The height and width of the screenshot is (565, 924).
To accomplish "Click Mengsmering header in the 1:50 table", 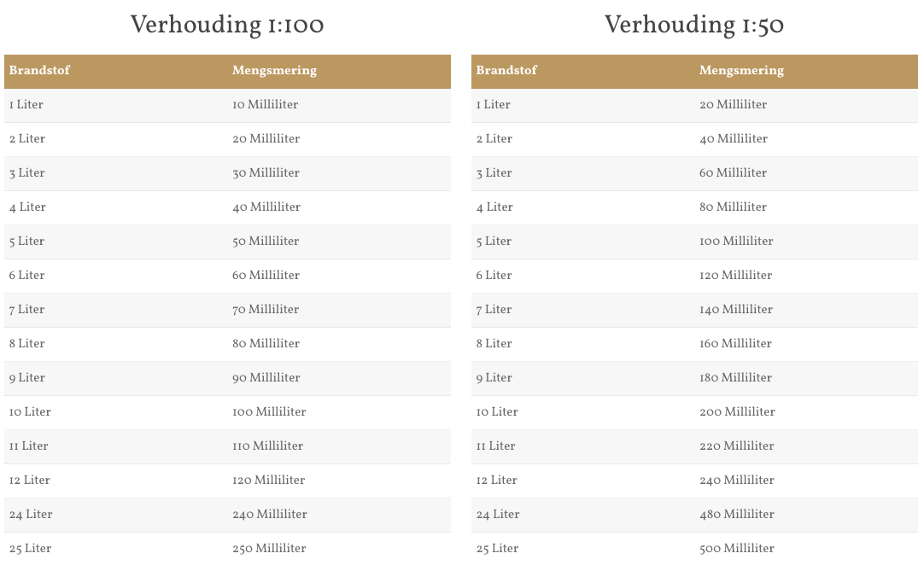I will (741, 71).
